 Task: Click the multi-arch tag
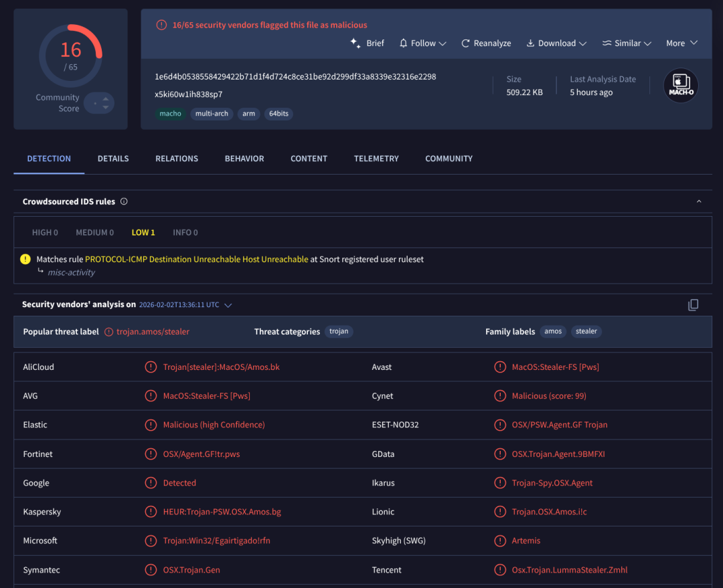click(212, 113)
